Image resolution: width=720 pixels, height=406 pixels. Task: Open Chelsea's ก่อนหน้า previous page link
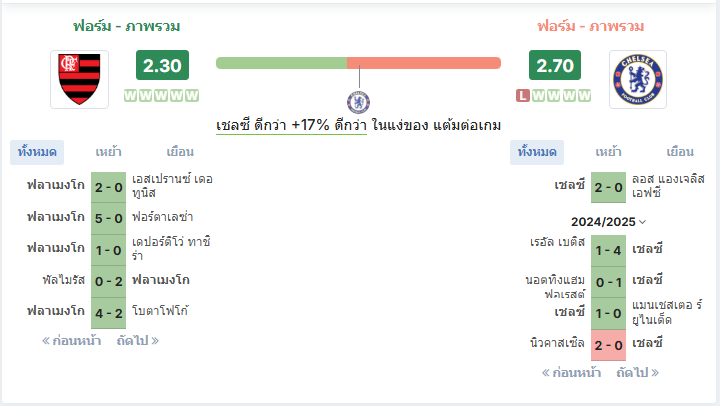(x=571, y=372)
